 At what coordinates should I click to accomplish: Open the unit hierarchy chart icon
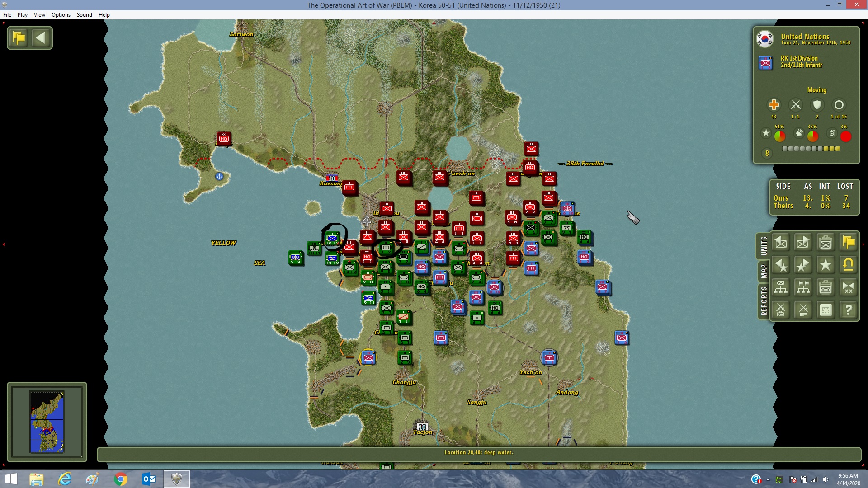pyautogui.click(x=781, y=287)
